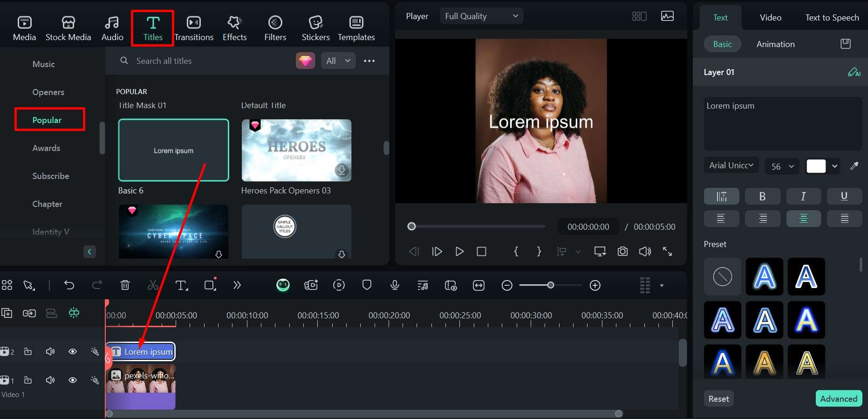Stop the preview playback
The width and height of the screenshot is (868, 419).
tap(482, 252)
